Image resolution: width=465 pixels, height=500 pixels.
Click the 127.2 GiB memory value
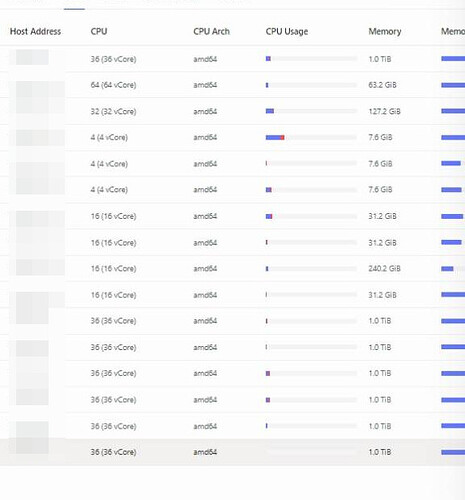pyautogui.click(x=384, y=111)
